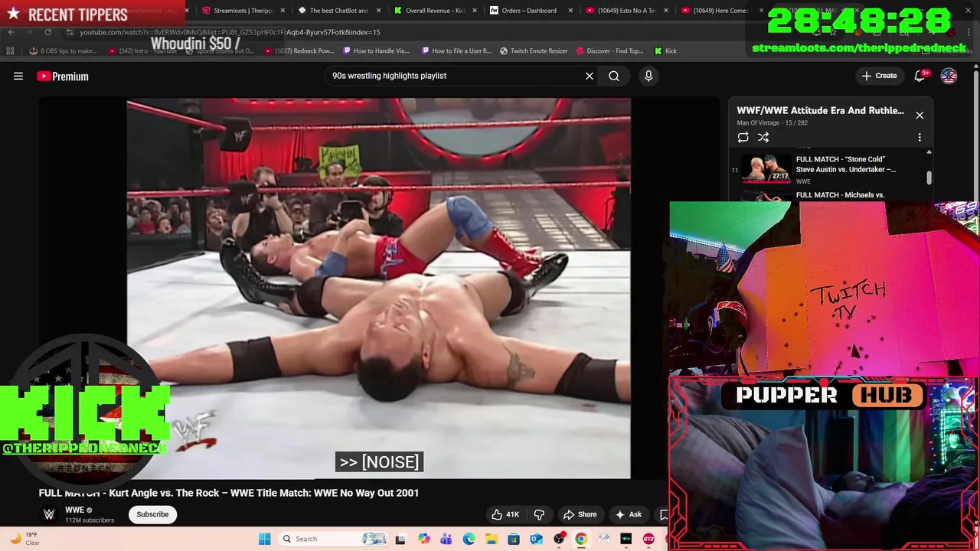Open the video title text

[x=229, y=493]
